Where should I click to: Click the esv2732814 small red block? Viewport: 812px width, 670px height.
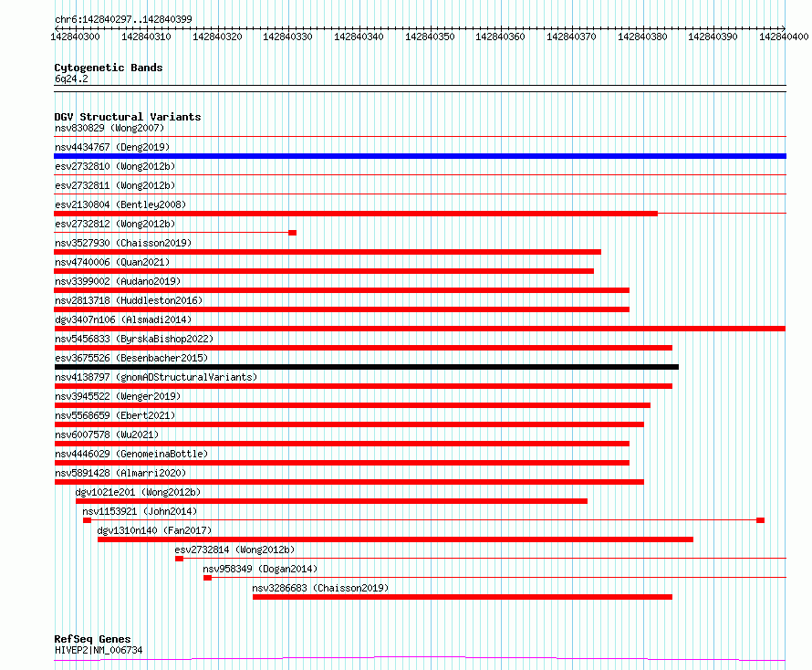tap(179, 559)
